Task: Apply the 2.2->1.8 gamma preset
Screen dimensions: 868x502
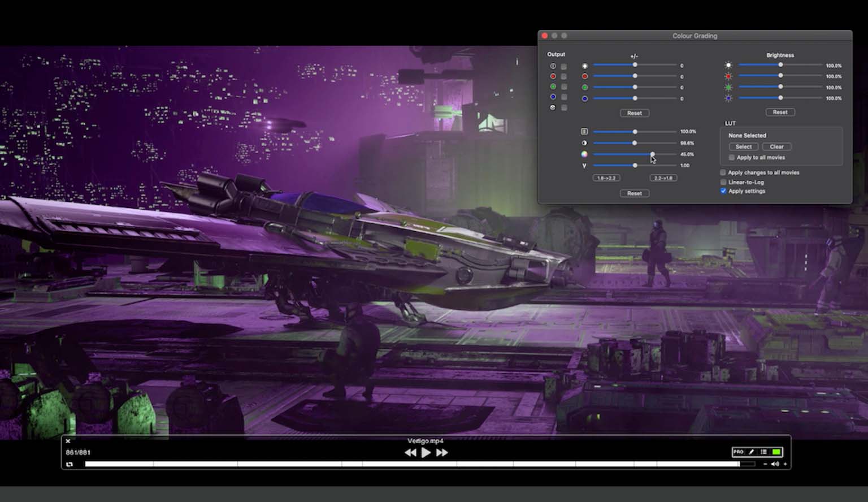Action: coord(663,178)
